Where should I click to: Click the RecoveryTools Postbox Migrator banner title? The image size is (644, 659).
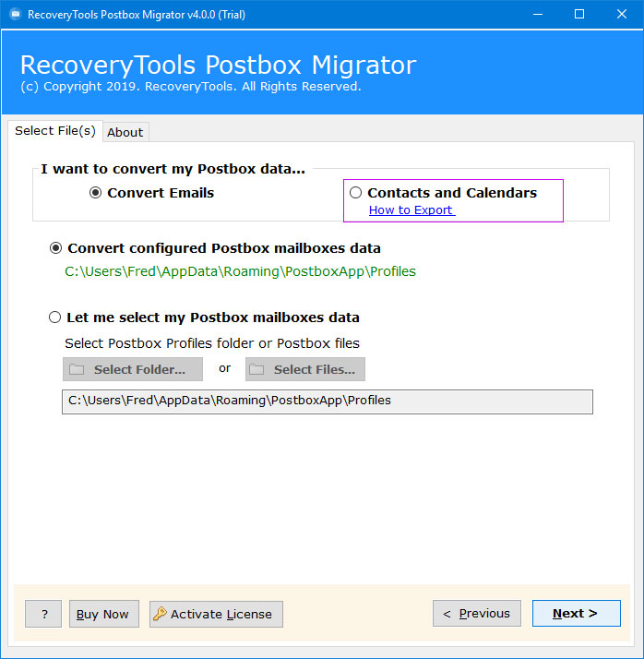point(218,66)
